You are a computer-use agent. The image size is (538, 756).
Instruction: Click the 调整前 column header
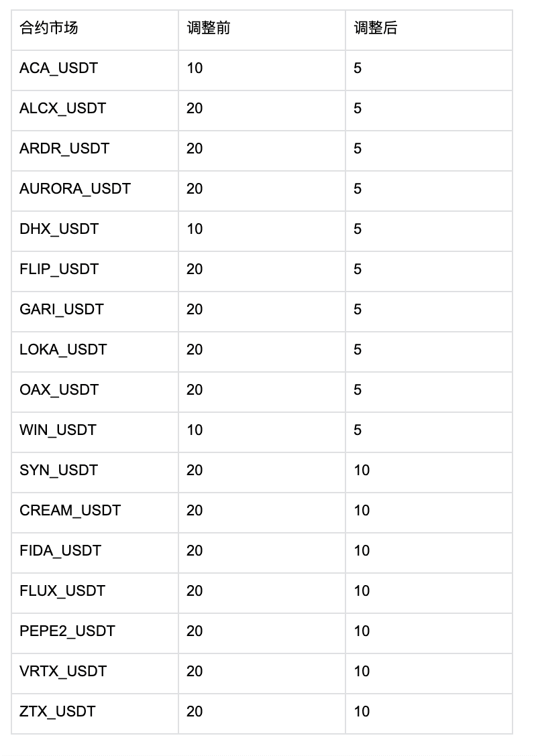coord(208,28)
